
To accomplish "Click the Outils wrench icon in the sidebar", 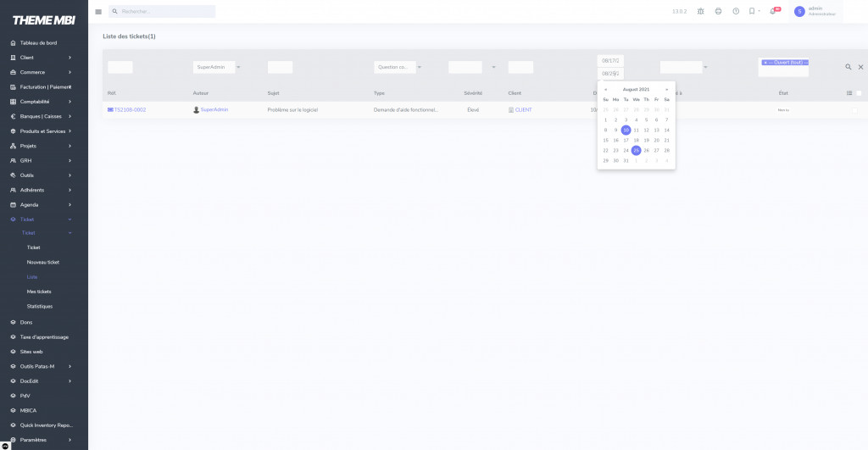I will pyautogui.click(x=14, y=175).
